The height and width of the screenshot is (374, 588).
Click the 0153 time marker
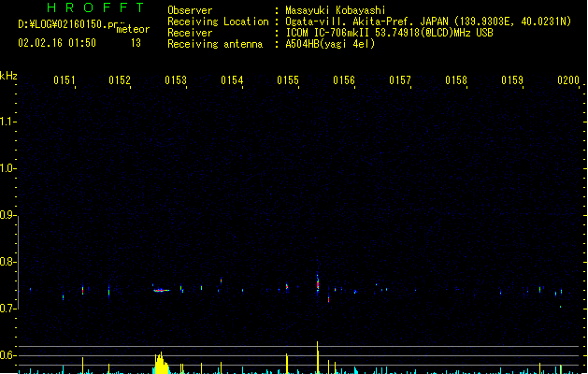click(176, 80)
